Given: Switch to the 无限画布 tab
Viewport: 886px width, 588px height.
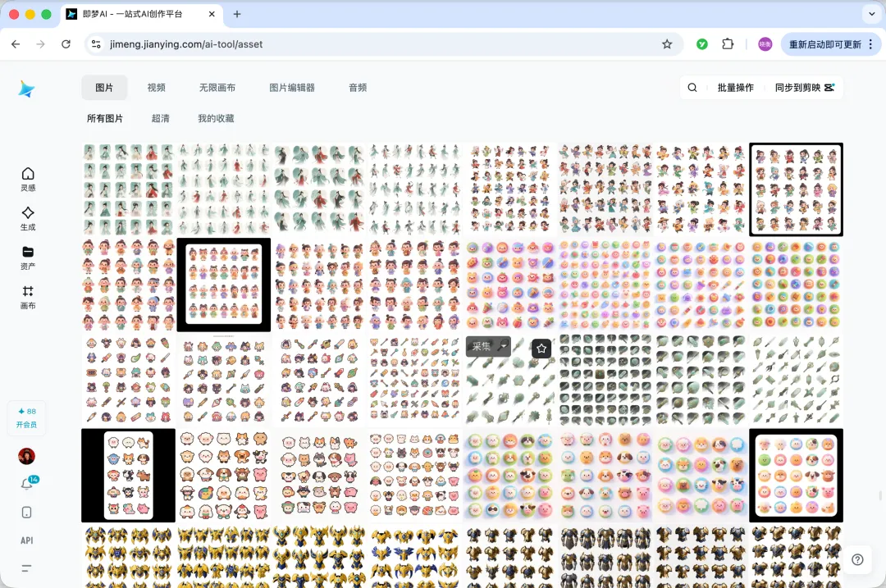Looking at the screenshot, I should 217,88.
